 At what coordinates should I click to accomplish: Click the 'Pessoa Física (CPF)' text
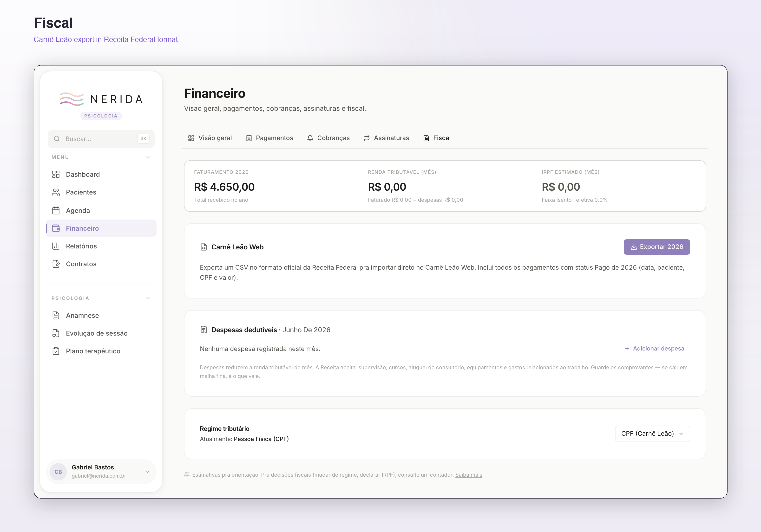tap(261, 439)
